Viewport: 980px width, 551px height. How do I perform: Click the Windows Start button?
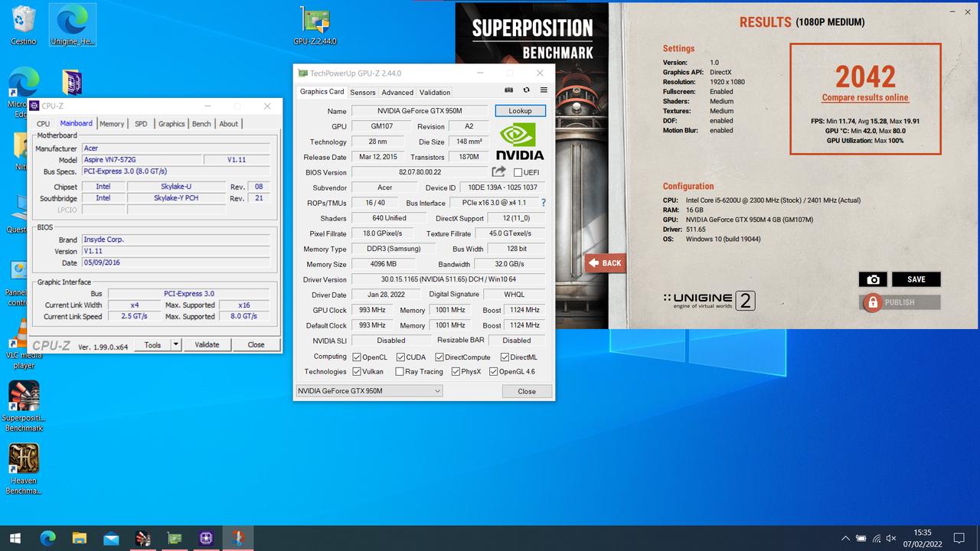tap(15, 538)
